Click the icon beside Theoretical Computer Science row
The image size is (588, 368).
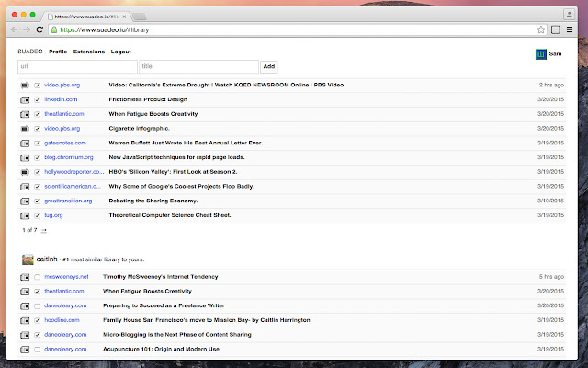25,215
